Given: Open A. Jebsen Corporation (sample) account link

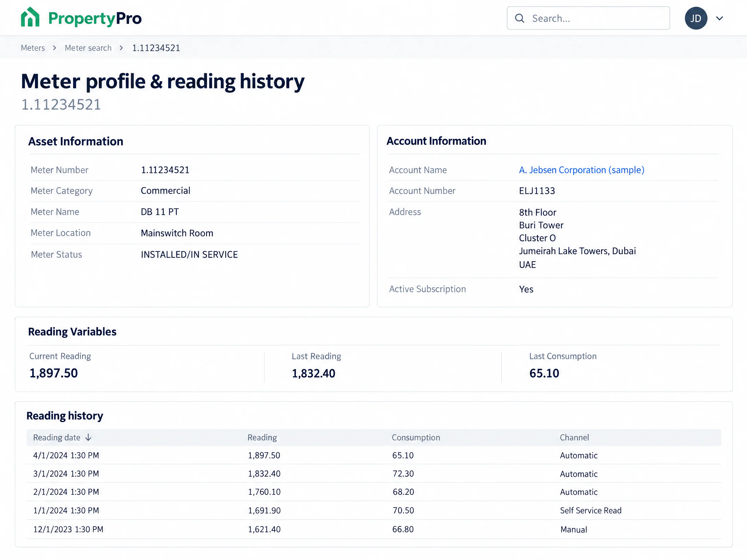Looking at the screenshot, I should coord(582,170).
